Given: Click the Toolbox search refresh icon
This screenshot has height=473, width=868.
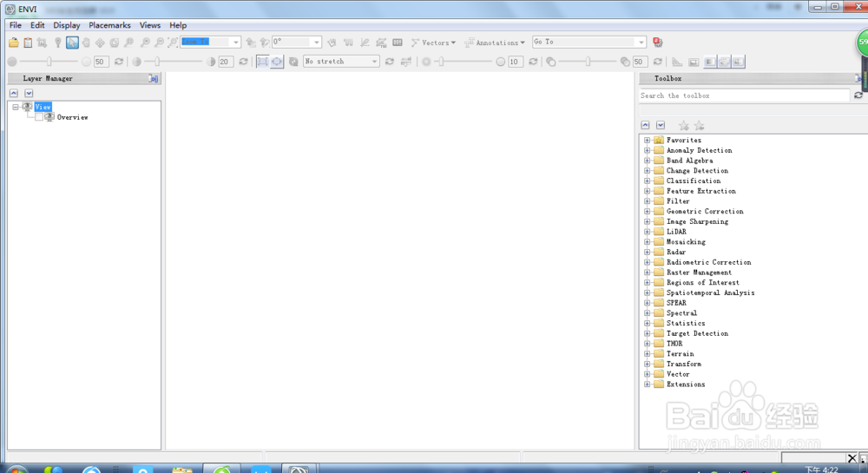Looking at the screenshot, I should pos(858,95).
